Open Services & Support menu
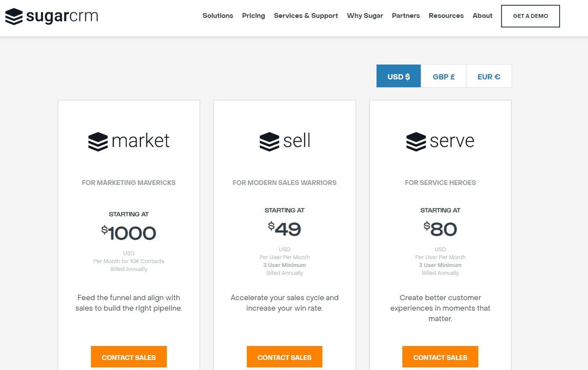Screen dimensions: 588x370 (x=306, y=16)
